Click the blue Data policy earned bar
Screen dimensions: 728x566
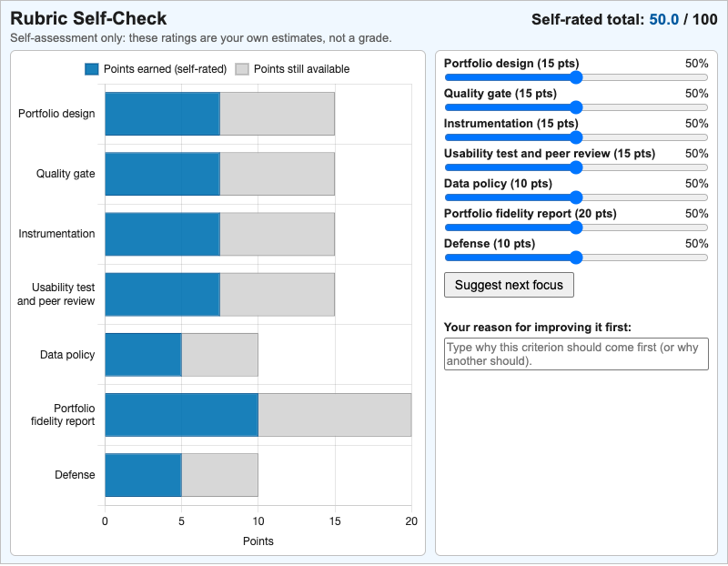click(x=144, y=355)
